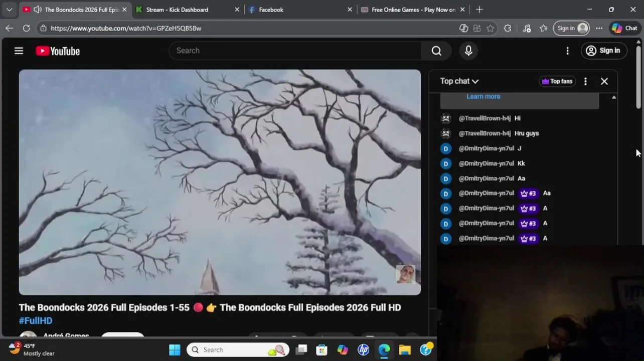Open the HP app from the taskbar

363,350
